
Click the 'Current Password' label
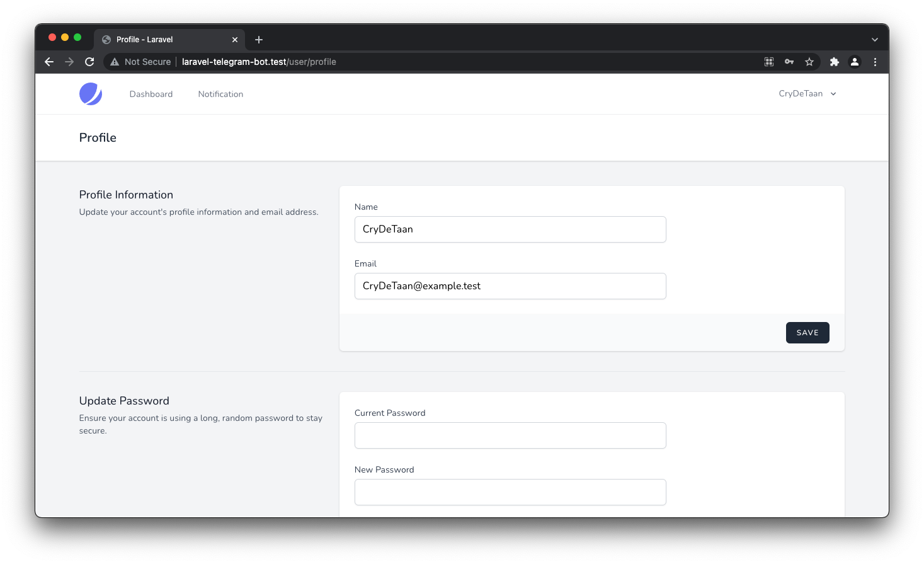pos(390,413)
